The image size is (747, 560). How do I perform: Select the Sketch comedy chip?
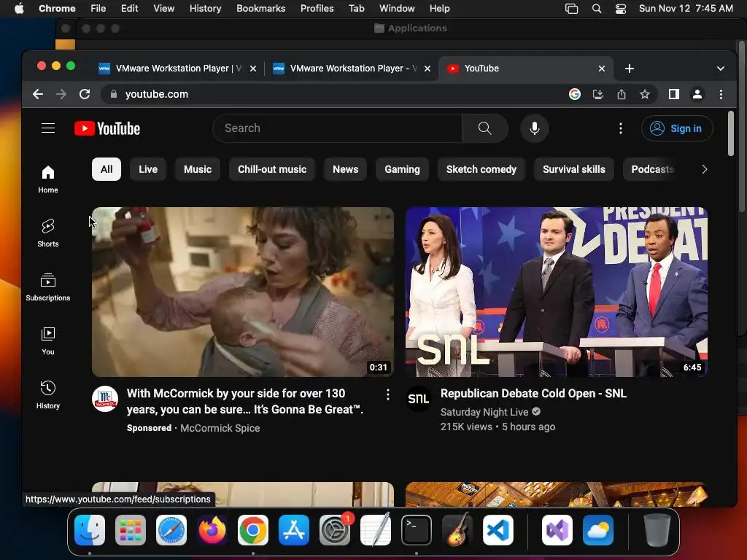(x=481, y=169)
